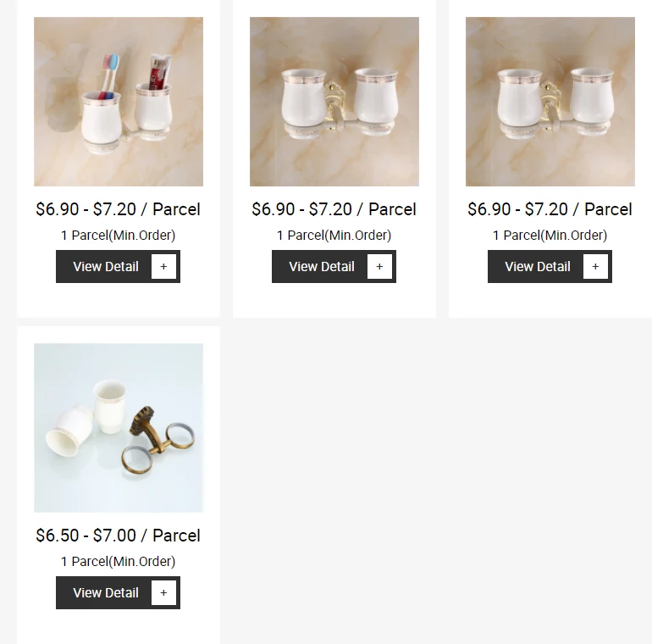Click the minimum order text on the middle card

click(334, 236)
